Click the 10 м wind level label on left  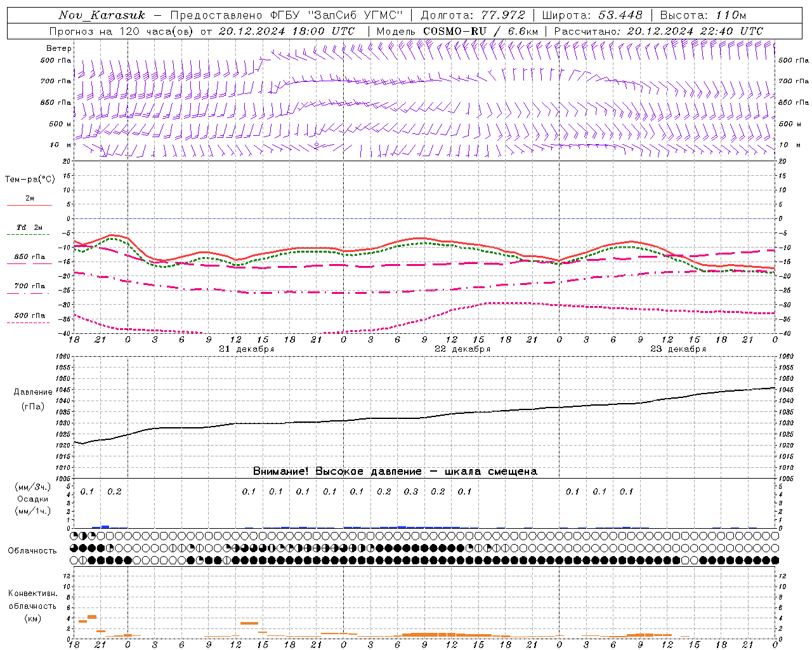[61, 145]
